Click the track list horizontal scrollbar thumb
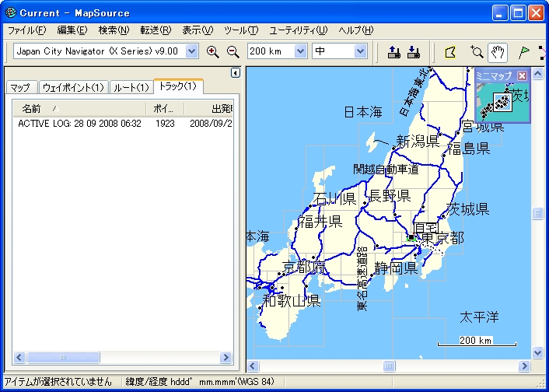The width and height of the screenshot is (549, 392). pyautogui.click(x=63, y=357)
